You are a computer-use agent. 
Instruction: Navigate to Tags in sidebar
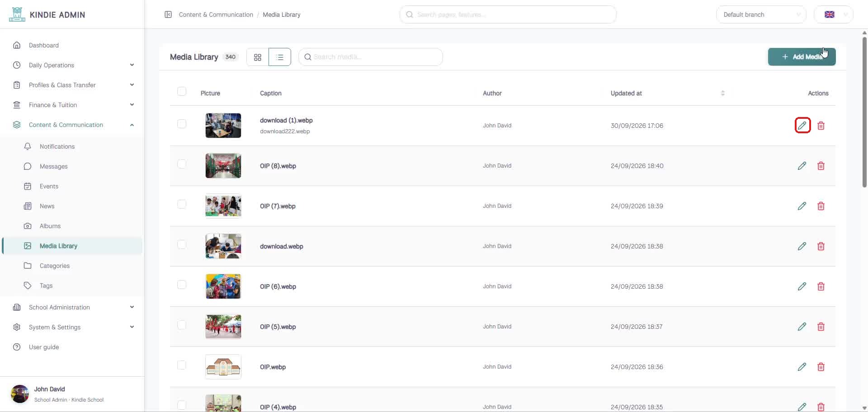[x=72, y=286]
